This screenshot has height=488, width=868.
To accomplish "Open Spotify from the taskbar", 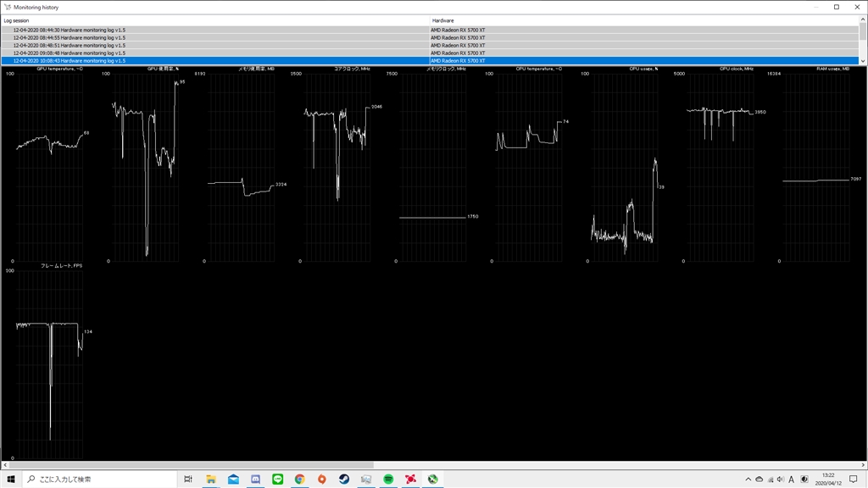I will (x=388, y=480).
